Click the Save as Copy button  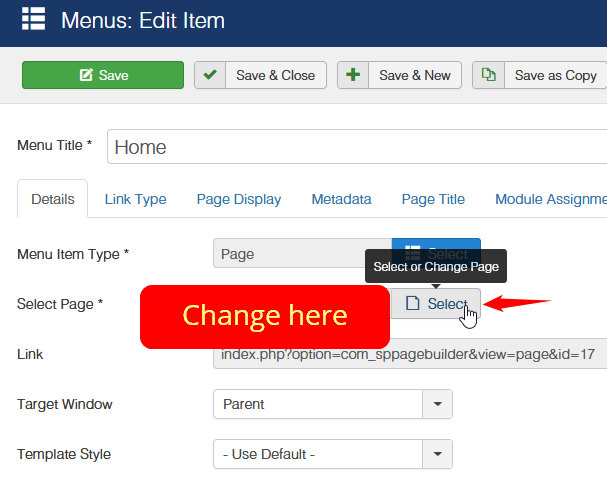[555, 75]
